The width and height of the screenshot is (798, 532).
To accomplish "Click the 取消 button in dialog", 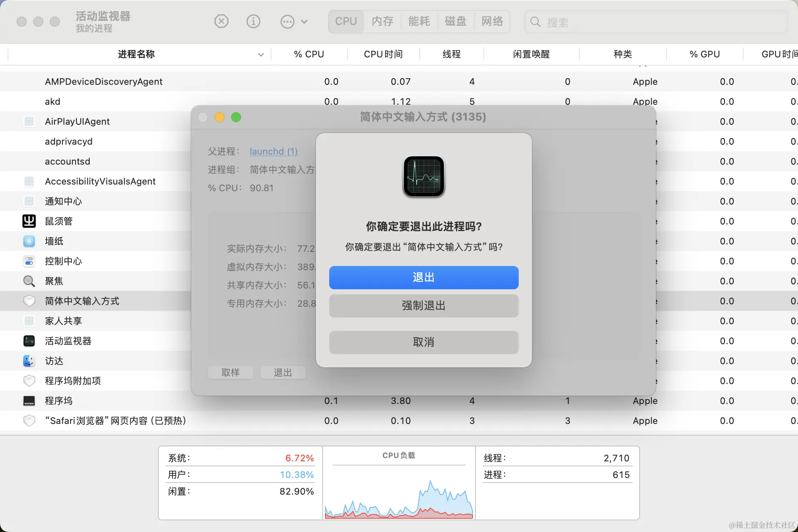I will point(423,342).
